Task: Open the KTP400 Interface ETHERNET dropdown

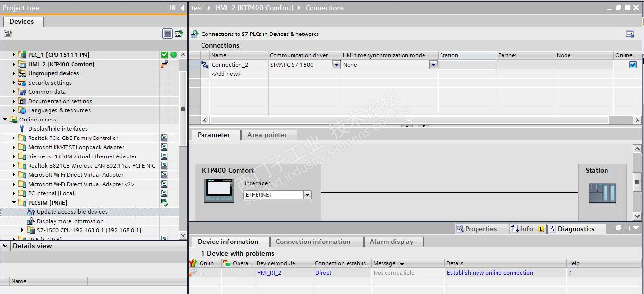Action: pos(307,195)
